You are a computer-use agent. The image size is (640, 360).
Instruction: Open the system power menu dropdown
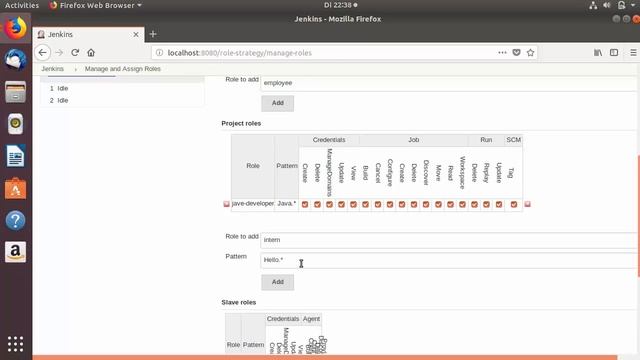[x=633, y=5]
